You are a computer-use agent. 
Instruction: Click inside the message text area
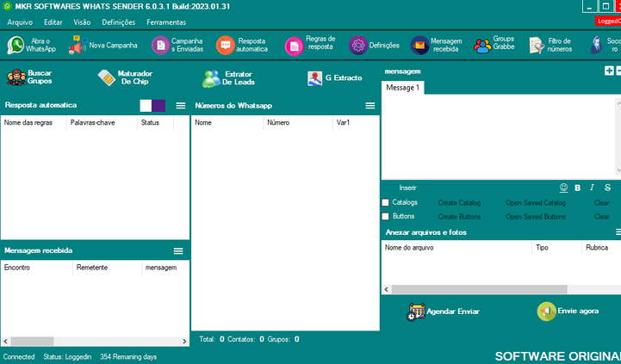pos(498,137)
